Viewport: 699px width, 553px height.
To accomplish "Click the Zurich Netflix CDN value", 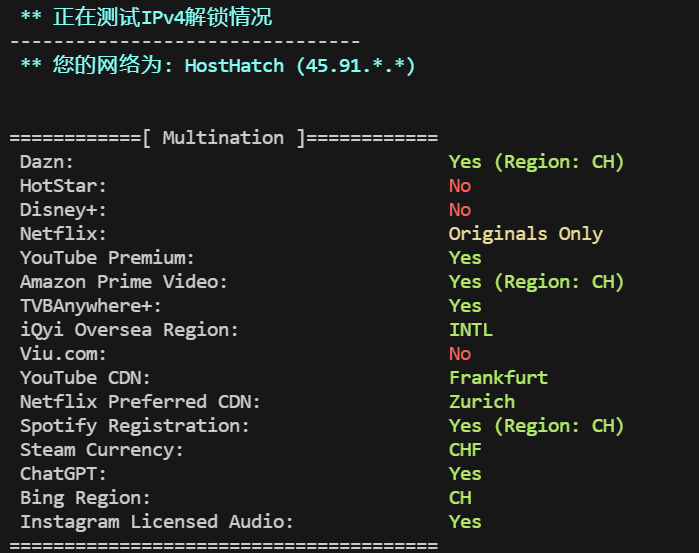I will 482,402.
